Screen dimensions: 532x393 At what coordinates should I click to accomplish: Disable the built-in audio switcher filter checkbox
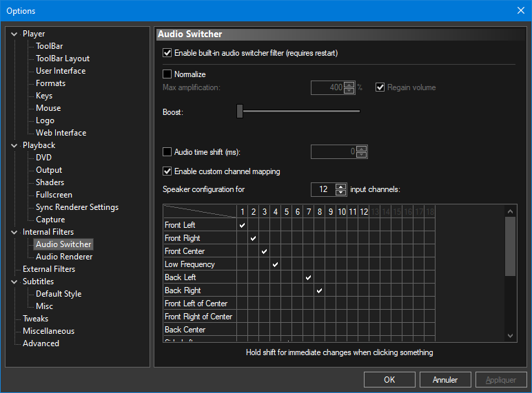tap(167, 53)
